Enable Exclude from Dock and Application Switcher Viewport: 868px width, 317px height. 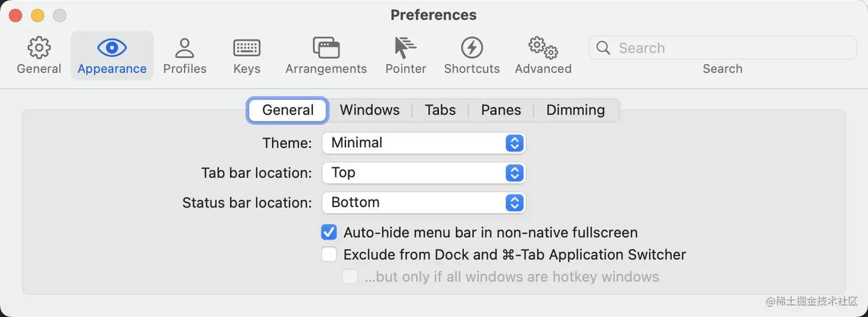[x=329, y=254]
